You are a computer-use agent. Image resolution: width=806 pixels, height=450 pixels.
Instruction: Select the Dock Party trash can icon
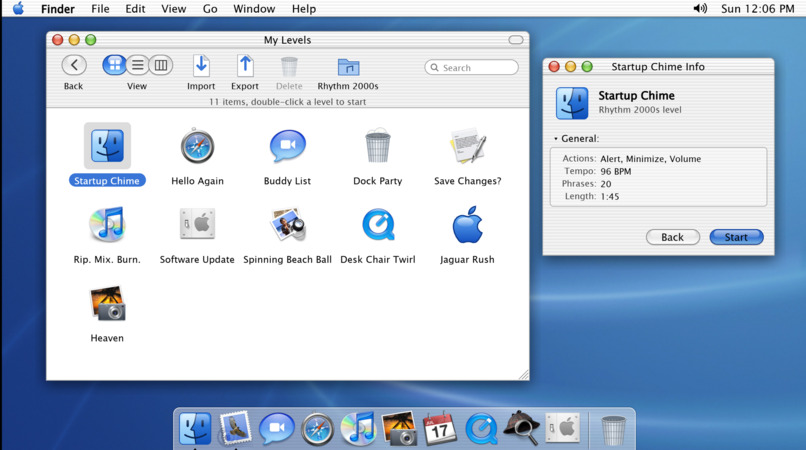pyautogui.click(x=378, y=146)
